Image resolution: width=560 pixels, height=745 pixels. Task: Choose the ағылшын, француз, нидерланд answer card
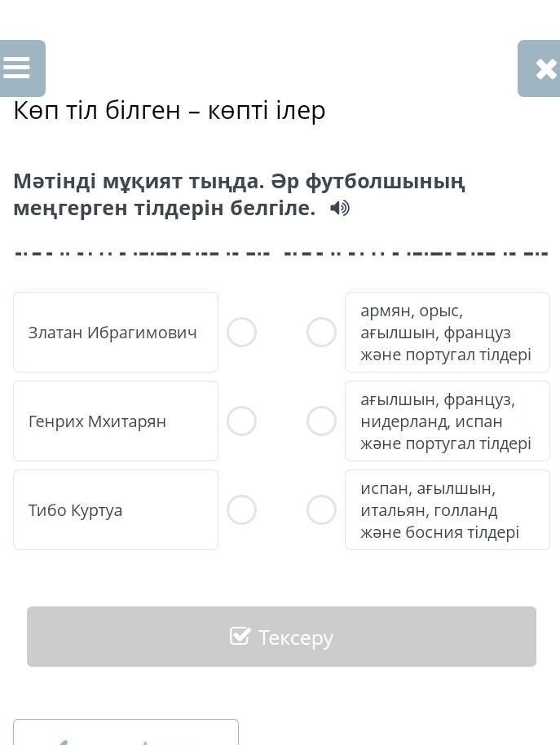[x=447, y=421]
